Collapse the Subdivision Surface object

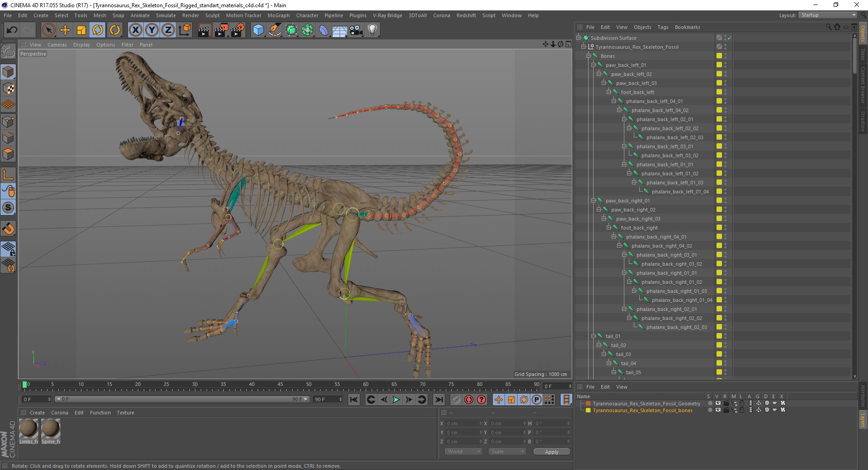point(578,38)
